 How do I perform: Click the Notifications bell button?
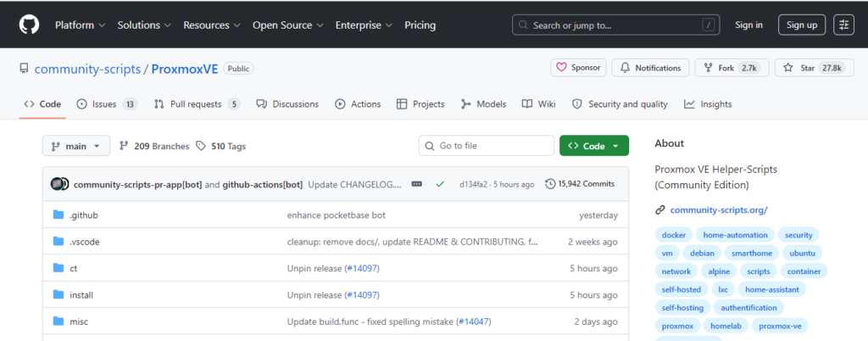[650, 68]
